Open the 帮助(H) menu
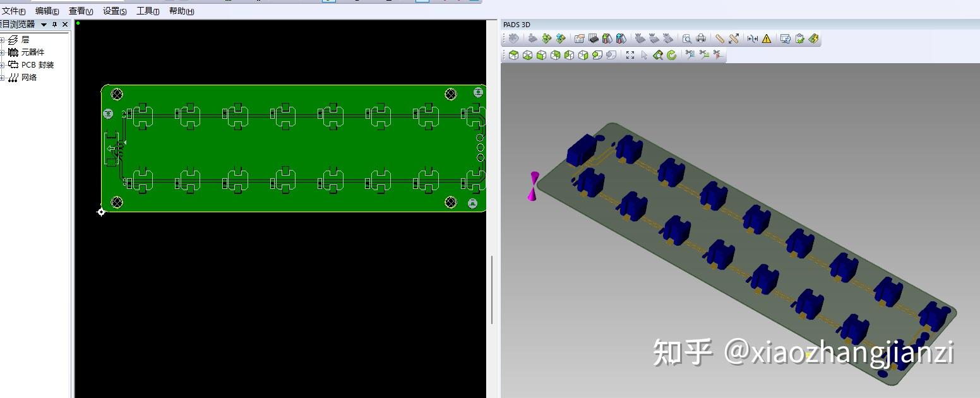The height and width of the screenshot is (398, 980). (181, 11)
